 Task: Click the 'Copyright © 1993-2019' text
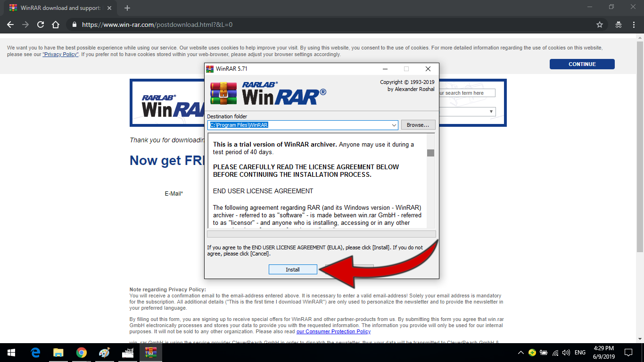[407, 82]
